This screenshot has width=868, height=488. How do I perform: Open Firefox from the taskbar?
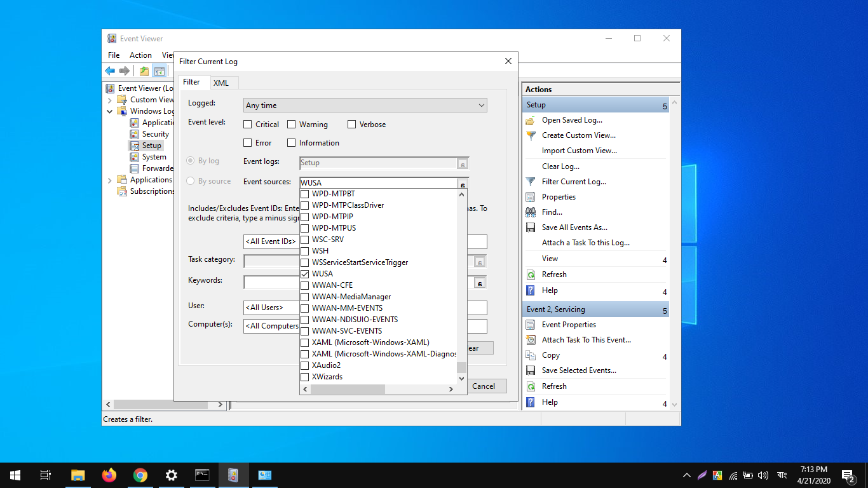point(109,475)
